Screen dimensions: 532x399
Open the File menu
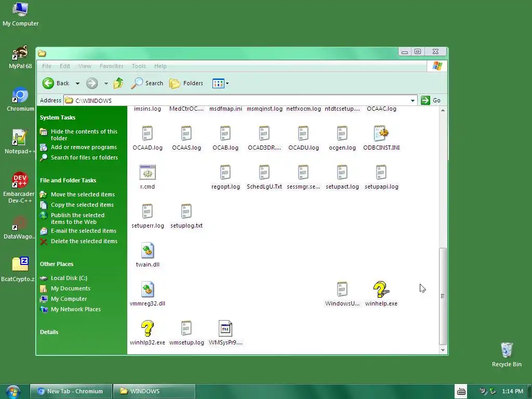click(x=47, y=66)
